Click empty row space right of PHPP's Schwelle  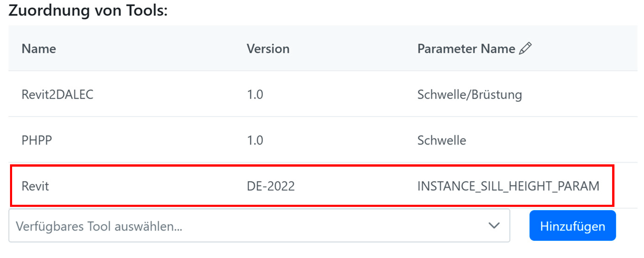(550, 140)
